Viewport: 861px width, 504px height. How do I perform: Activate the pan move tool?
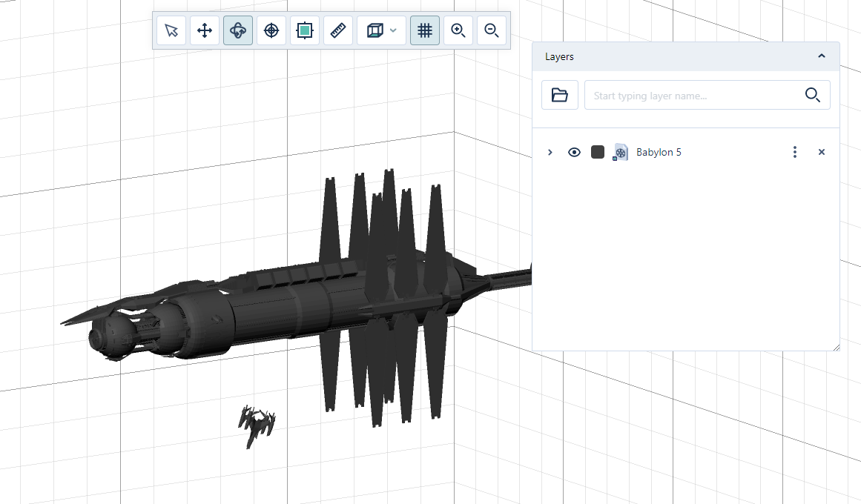tap(205, 30)
